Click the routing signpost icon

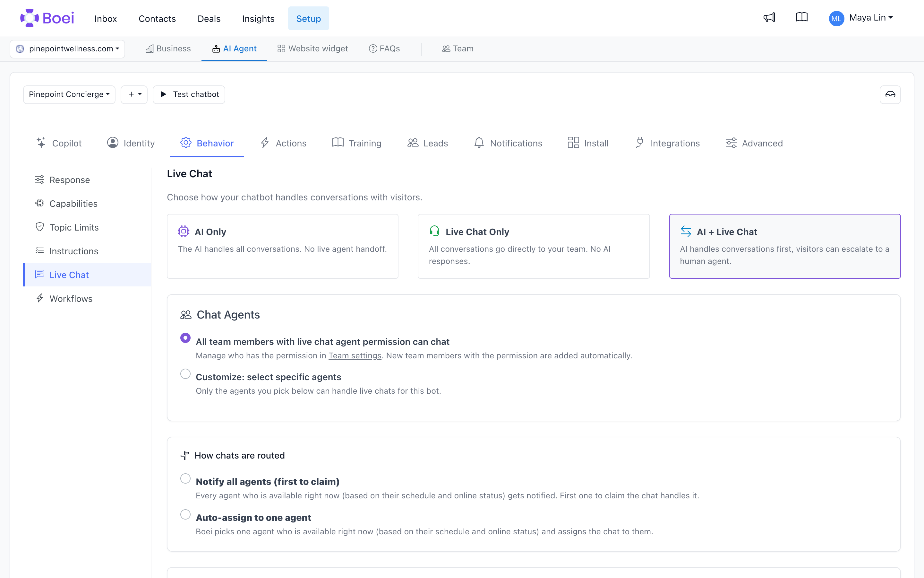click(x=185, y=455)
